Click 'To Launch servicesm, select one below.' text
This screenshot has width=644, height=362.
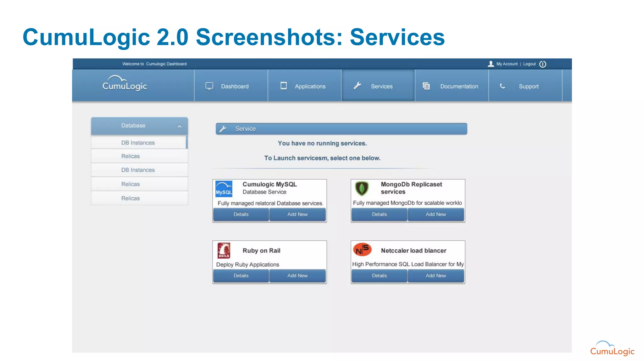click(x=322, y=158)
